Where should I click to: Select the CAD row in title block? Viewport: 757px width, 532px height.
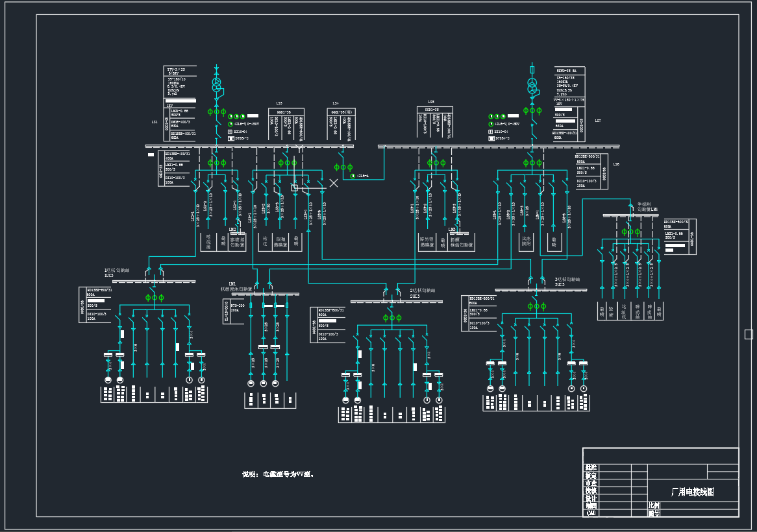[x=591, y=513]
